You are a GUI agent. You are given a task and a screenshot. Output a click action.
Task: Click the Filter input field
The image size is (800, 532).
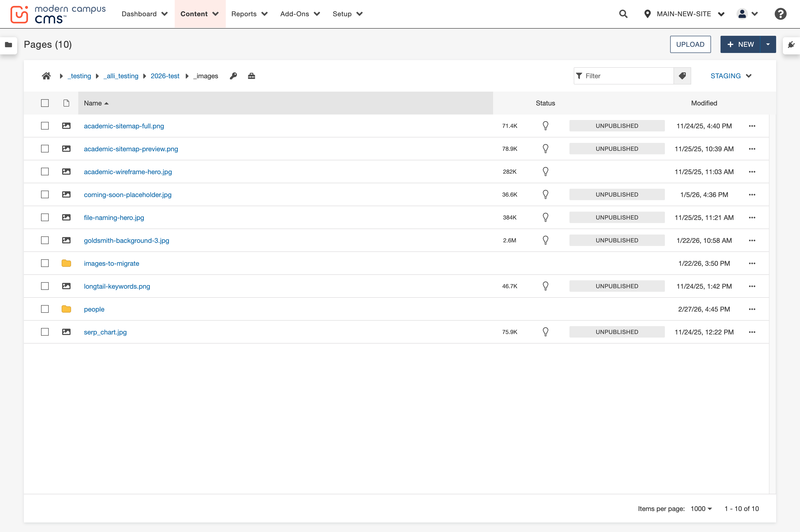coord(623,76)
